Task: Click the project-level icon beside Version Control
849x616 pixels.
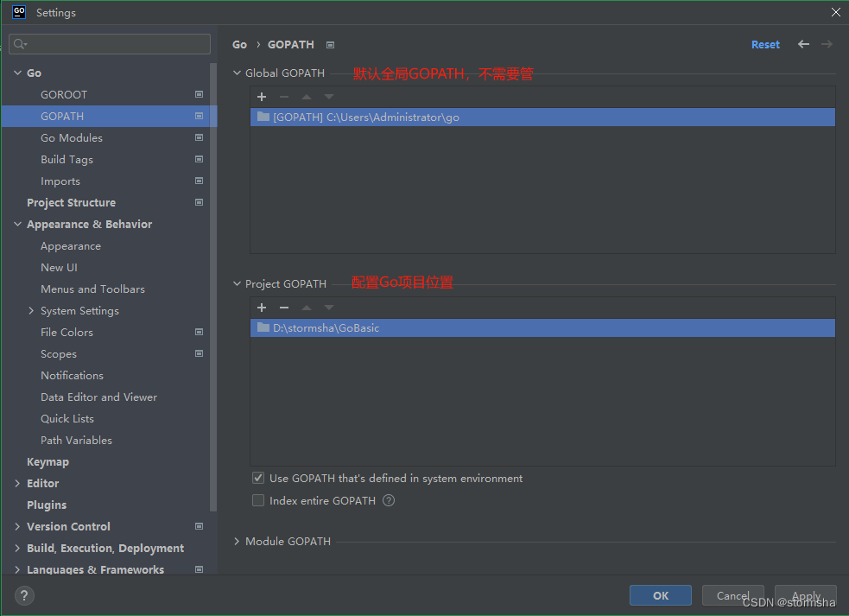Action: coord(199,527)
